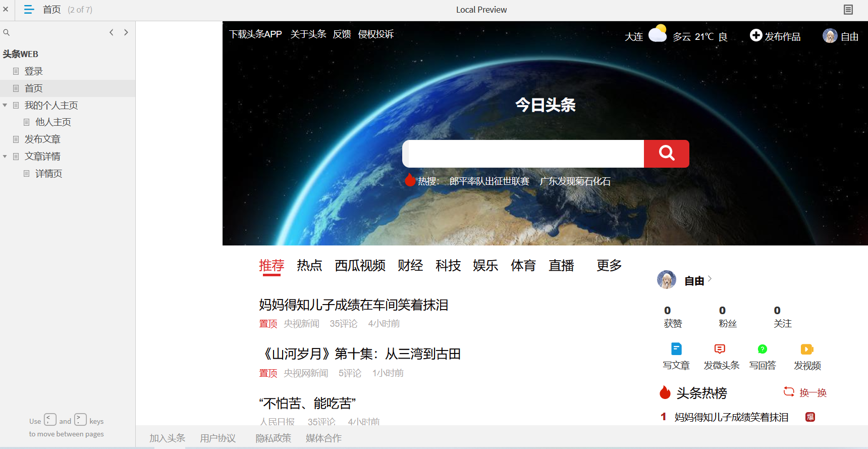The height and width of the screenshot is (449, 868).
Task: Click 隐私政策 footer link
Action: click(x=274, y=438)
